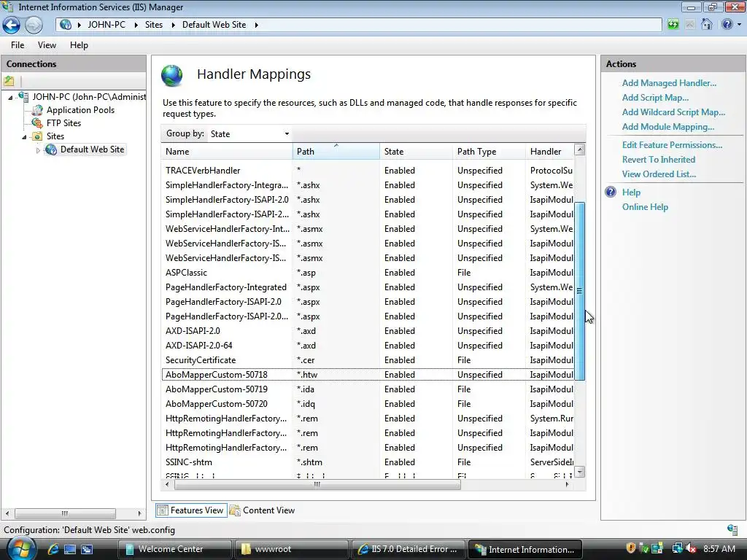Switch to wwwroot taskbar window
747x560 pixels.
pyautogui.click(x=290, y=549)
